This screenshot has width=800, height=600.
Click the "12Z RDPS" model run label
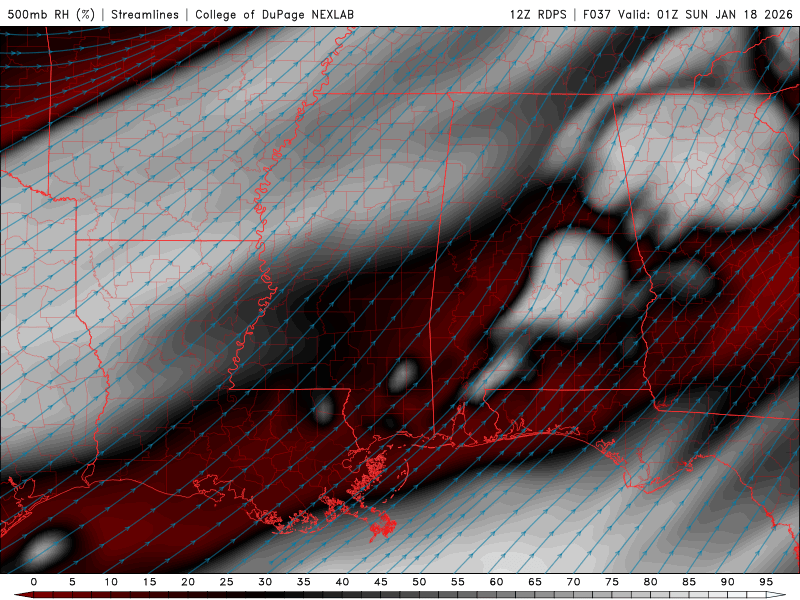pos(538,14)
